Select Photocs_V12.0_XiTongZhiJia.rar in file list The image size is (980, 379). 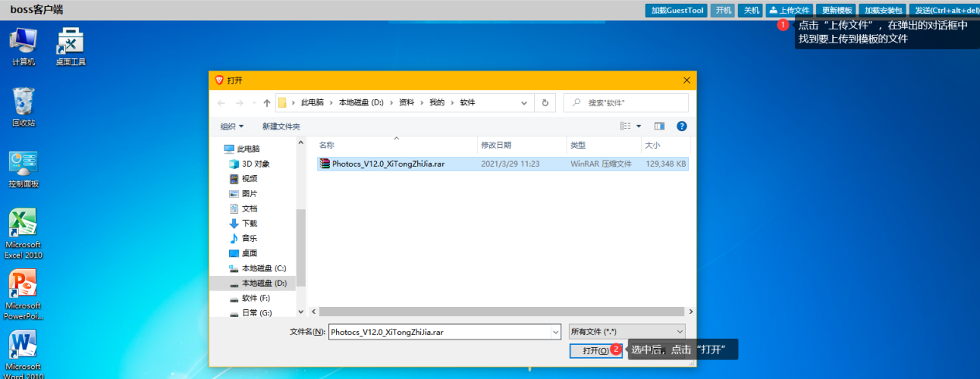coord(388,164)
